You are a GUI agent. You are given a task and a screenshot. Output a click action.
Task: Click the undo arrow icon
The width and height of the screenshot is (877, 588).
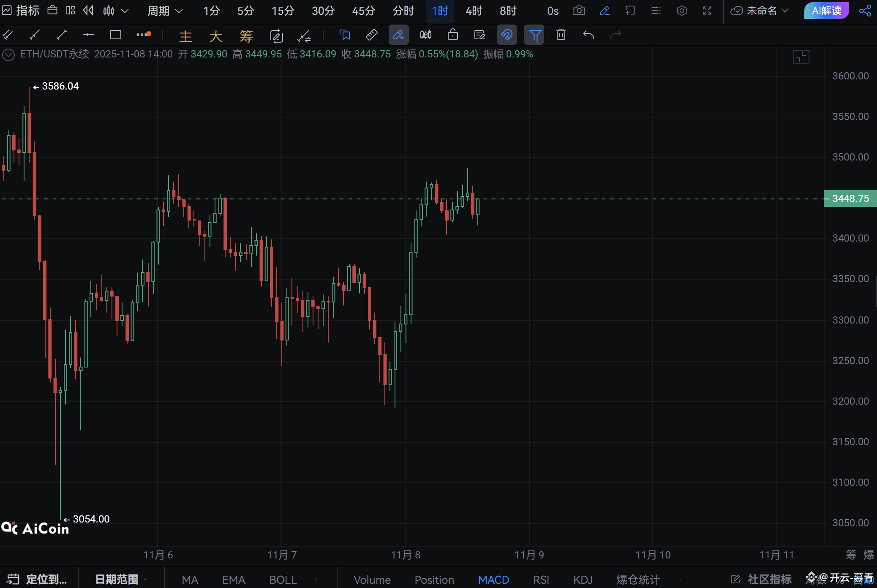(588, 35)
